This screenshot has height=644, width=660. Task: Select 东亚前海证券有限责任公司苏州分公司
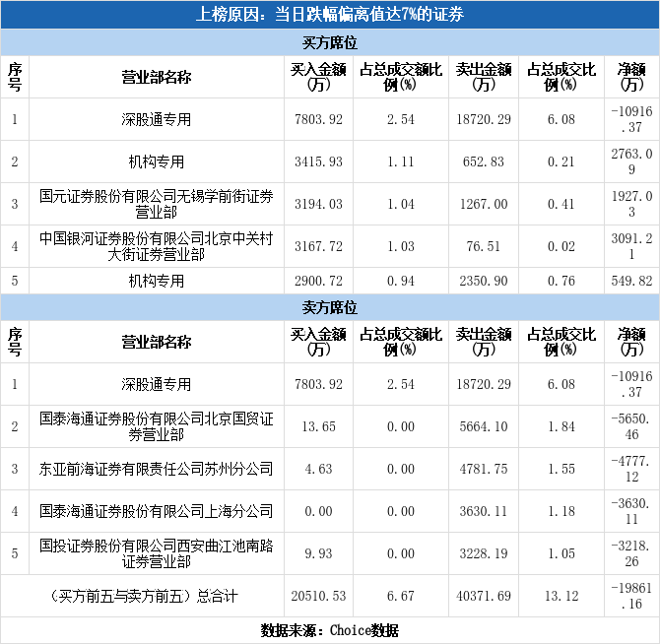coord(157,469)
